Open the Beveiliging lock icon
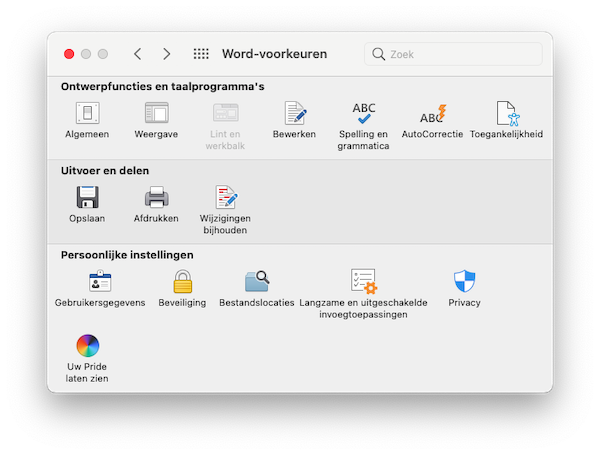This screenshot has width=600, height=455. click(x=183, y=281)
